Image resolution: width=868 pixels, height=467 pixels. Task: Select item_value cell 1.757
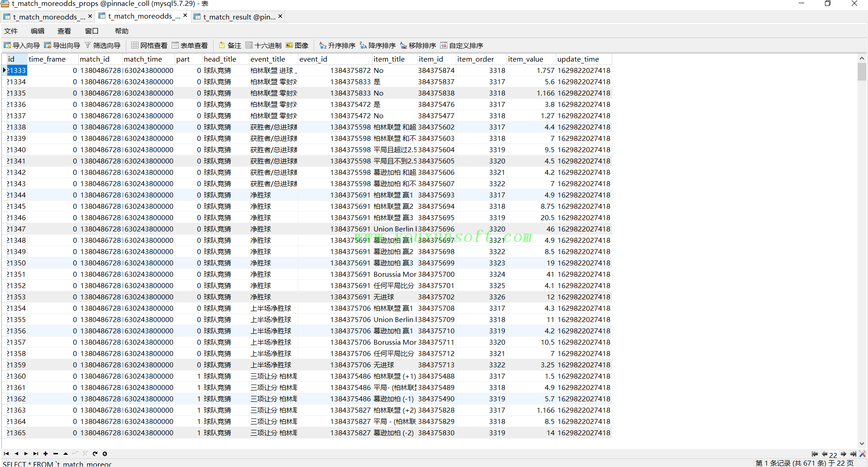pos(531,71)
